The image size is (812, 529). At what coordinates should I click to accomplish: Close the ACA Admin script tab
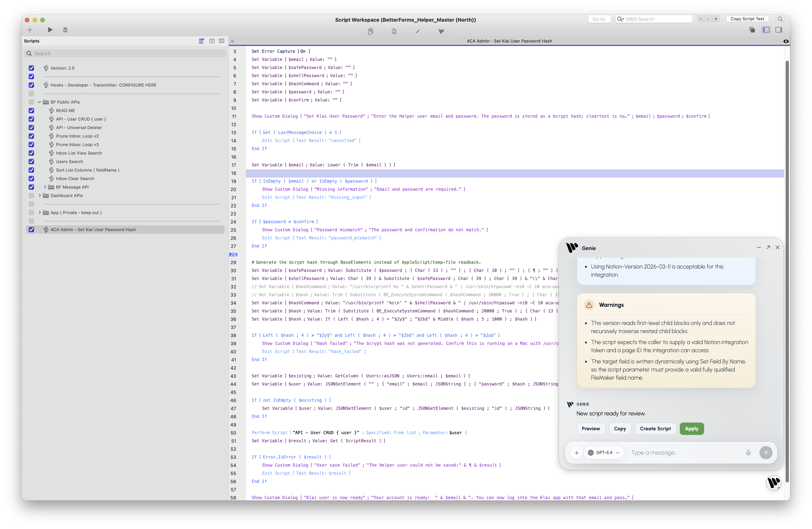point(232,41)
